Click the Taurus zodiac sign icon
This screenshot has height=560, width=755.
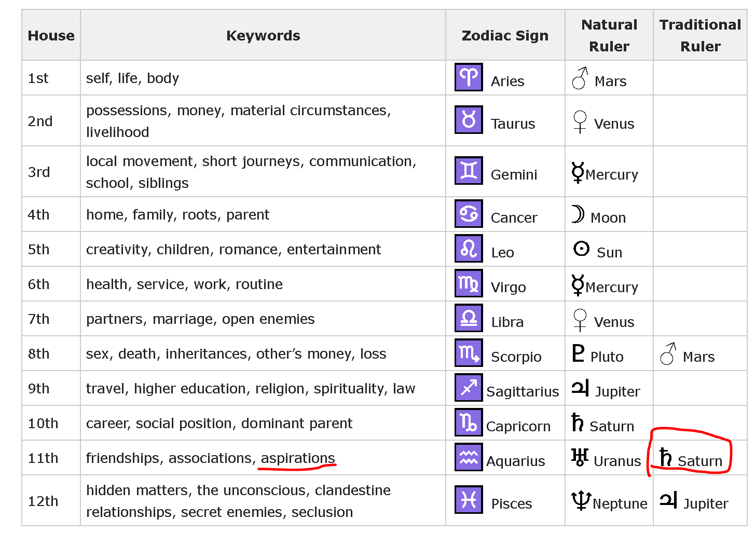point(469,120)
